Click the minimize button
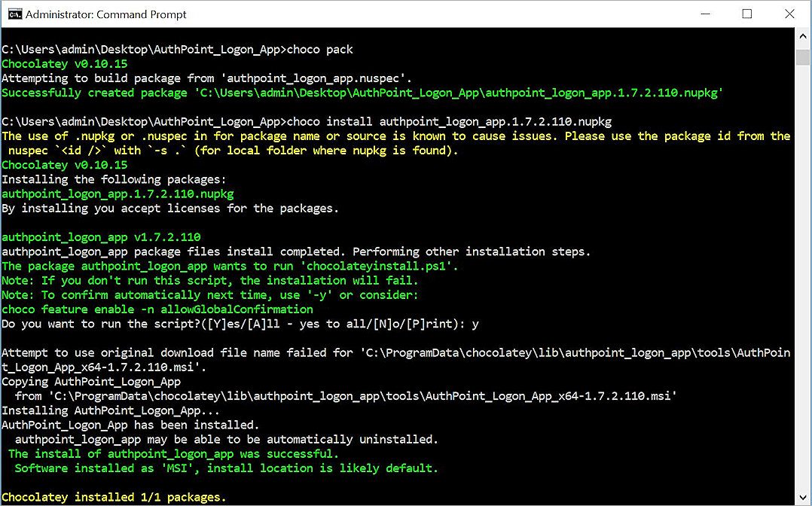The image size is (812, 506). pyautogui.click(x=705, y=13)
